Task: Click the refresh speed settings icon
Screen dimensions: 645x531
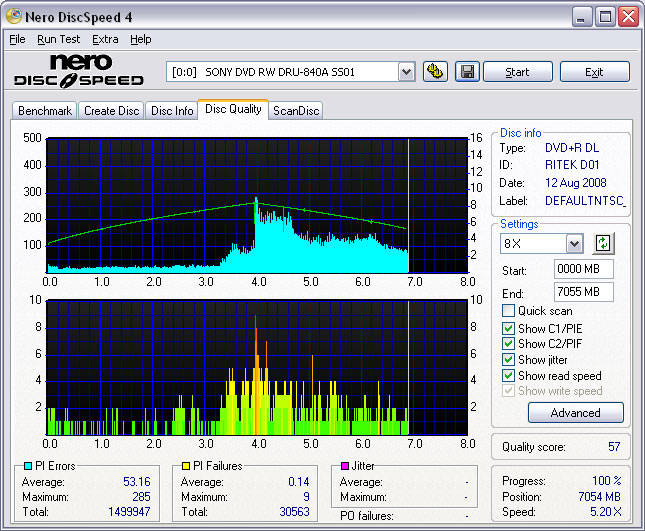Action: click(x=603, y=243)
